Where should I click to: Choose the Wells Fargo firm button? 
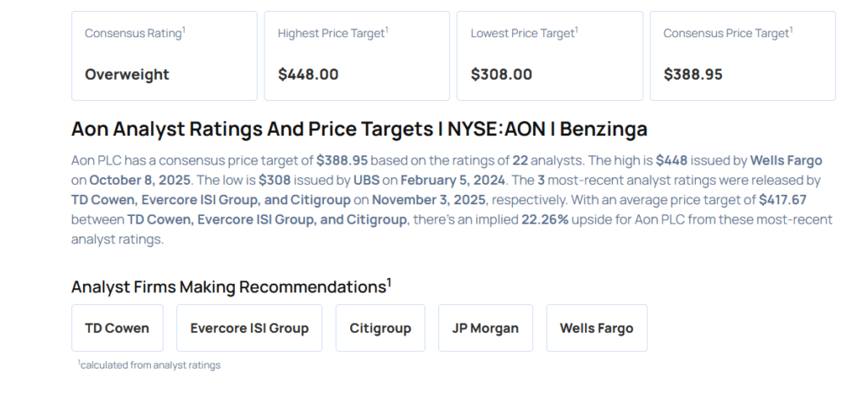click(596, 328)
